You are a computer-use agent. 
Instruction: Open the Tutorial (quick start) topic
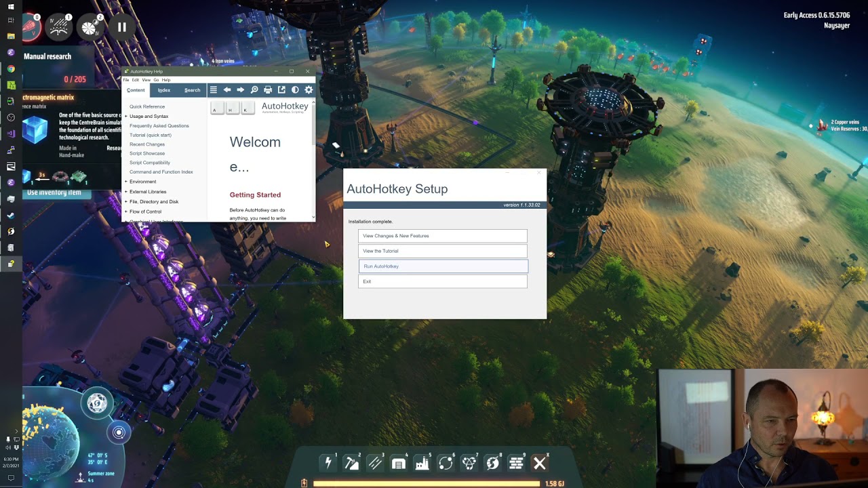[151, 135]
